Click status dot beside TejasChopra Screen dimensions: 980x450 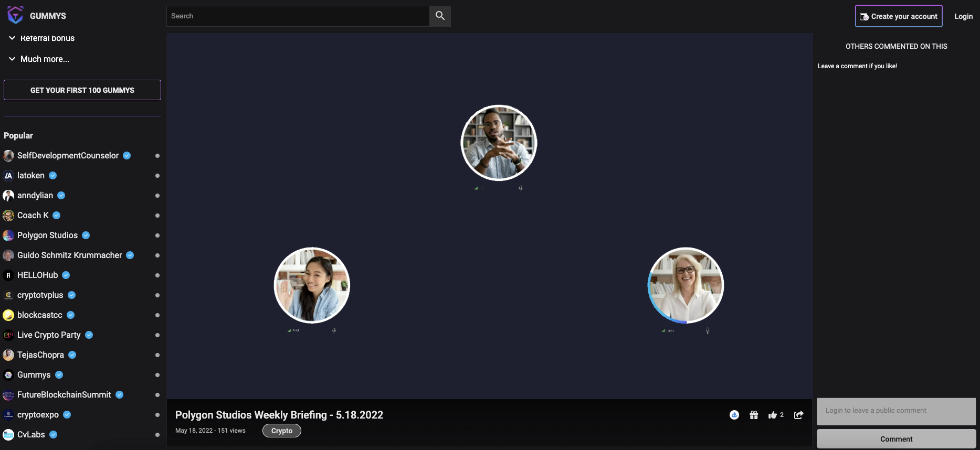pos(157,355)
